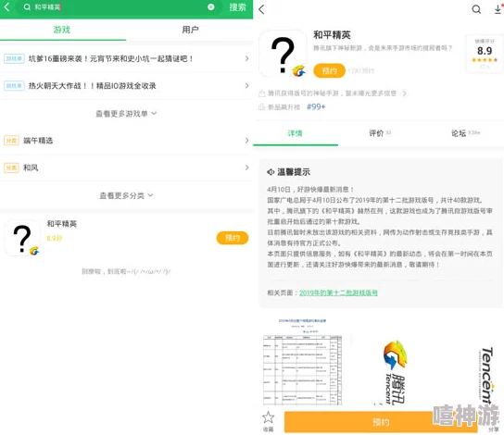Open the #99+ ranking link
The height and width of the screenshot is (435, 504).
pos(316,106)
